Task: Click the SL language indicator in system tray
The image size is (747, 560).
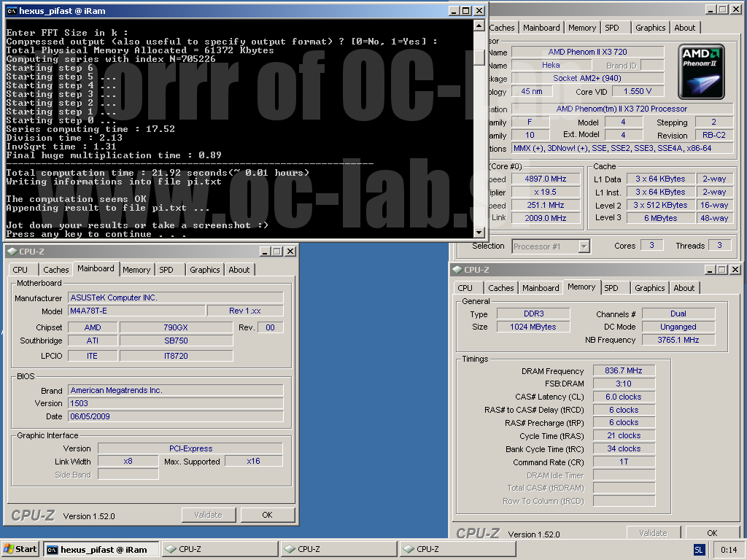Action: point(698,550)
